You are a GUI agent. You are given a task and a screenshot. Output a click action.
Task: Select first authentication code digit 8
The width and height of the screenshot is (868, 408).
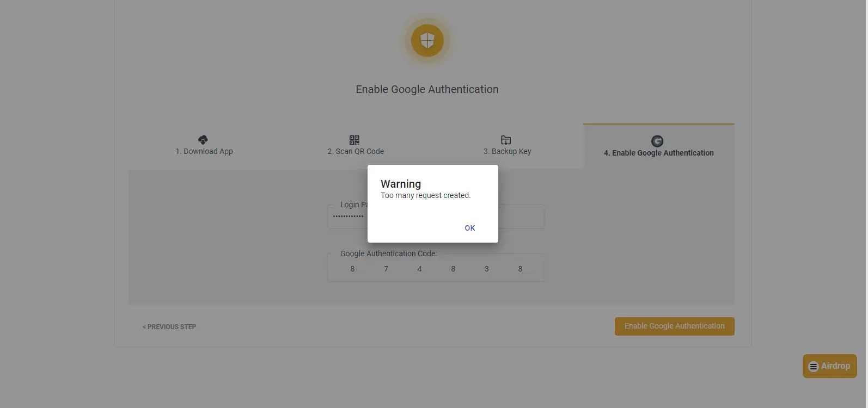[x=352, y=269]
